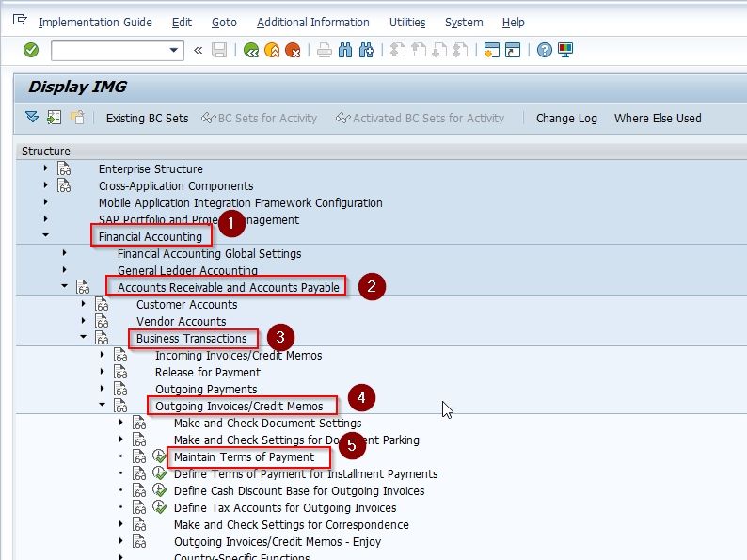
Task: Click the Expand All triangles icon
Action: (x=32, y=118)
